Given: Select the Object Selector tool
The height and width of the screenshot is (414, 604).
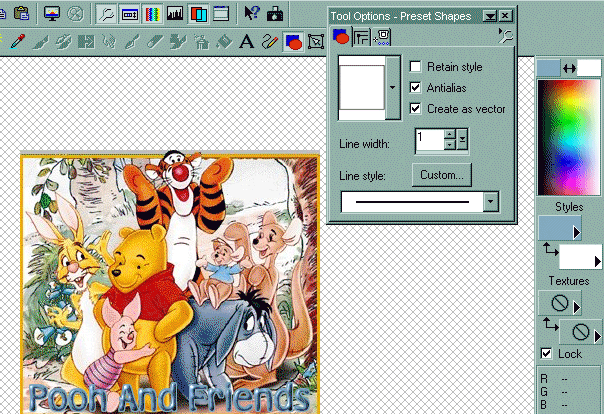Looking at the screenshot, I should click(x=316, y=42).
